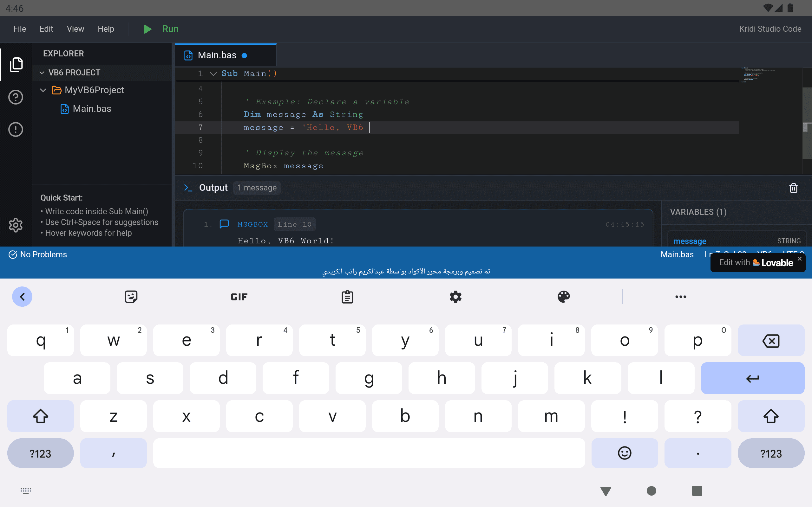
Task: Open the File menu
Action: coord(19,29)
